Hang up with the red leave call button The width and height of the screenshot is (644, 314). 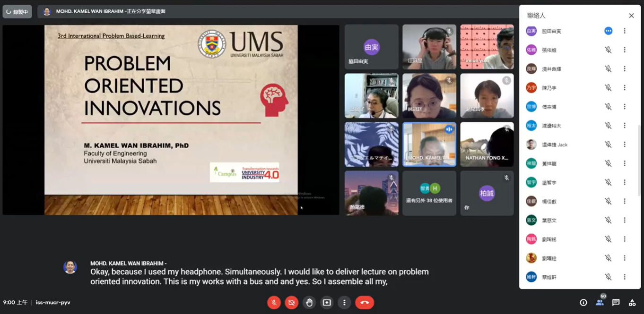(365, 303)
